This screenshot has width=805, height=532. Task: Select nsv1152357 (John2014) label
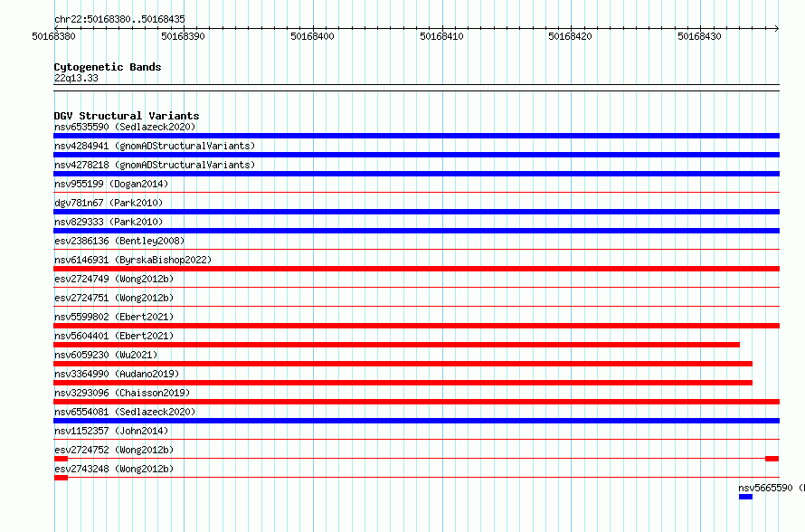[x=111, y=431]
